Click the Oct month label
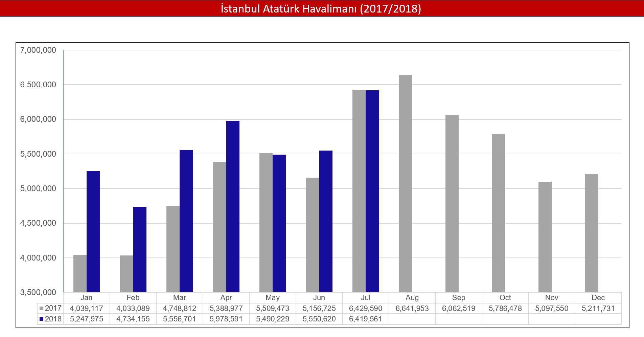The height and width of the screenshot is (337, 644). click(x=505, y=298)
